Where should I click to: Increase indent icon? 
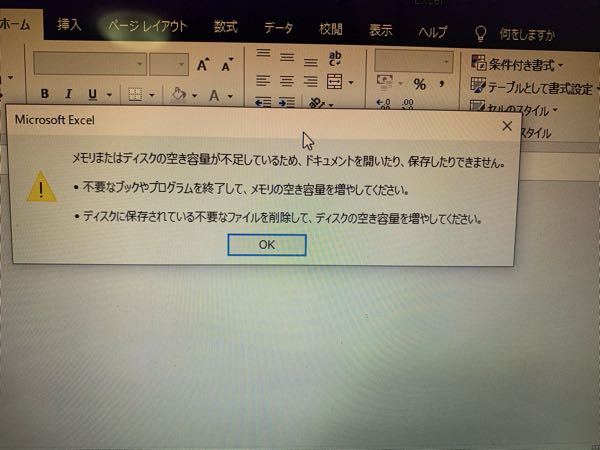coord(287,103)
